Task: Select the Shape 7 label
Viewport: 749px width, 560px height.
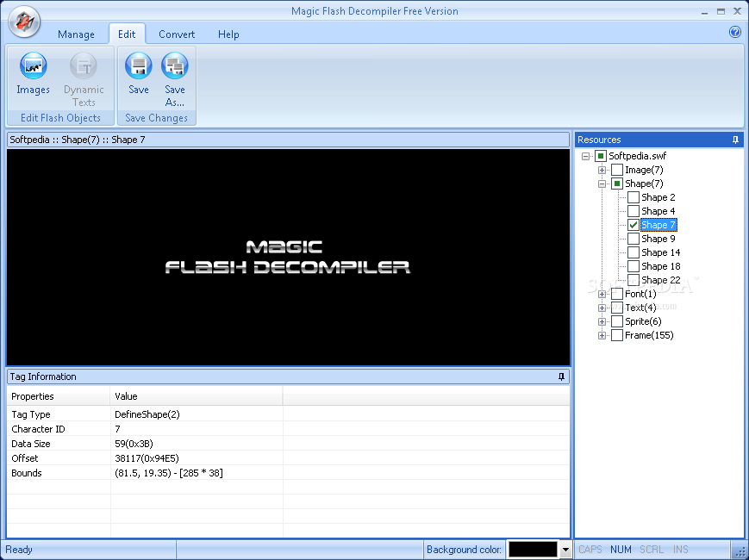Action: pyautogui.click(x=658, y=226)
